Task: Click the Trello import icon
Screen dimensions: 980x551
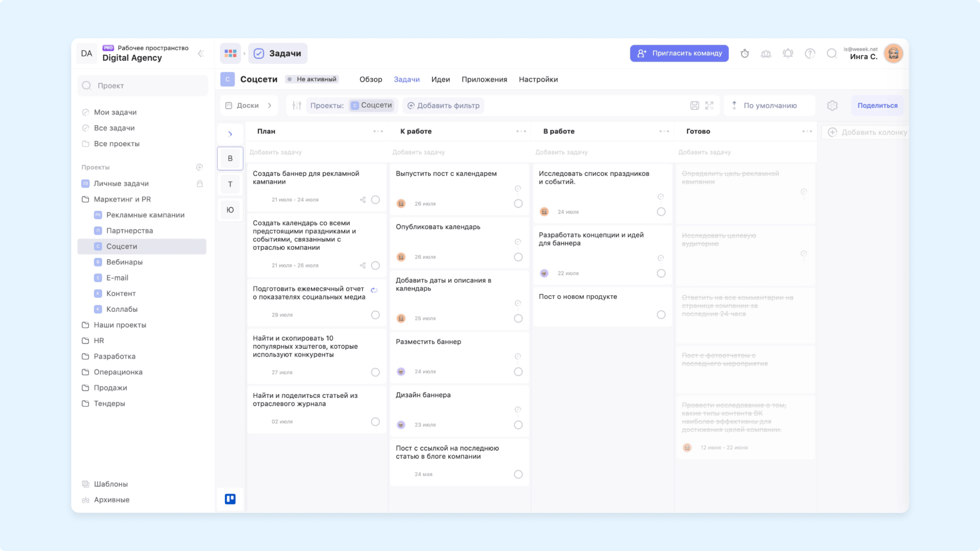Action: point(230,498)
